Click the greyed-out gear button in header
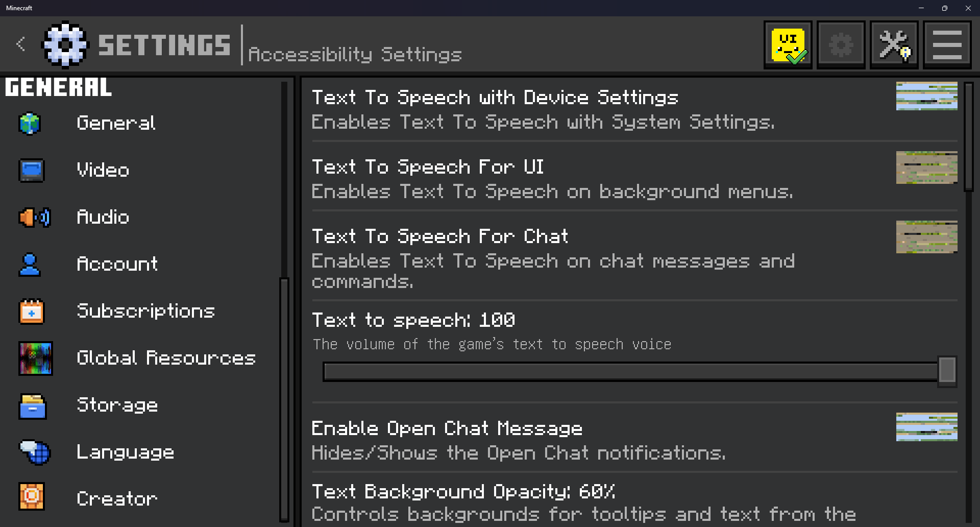 [x=841, y=45]
